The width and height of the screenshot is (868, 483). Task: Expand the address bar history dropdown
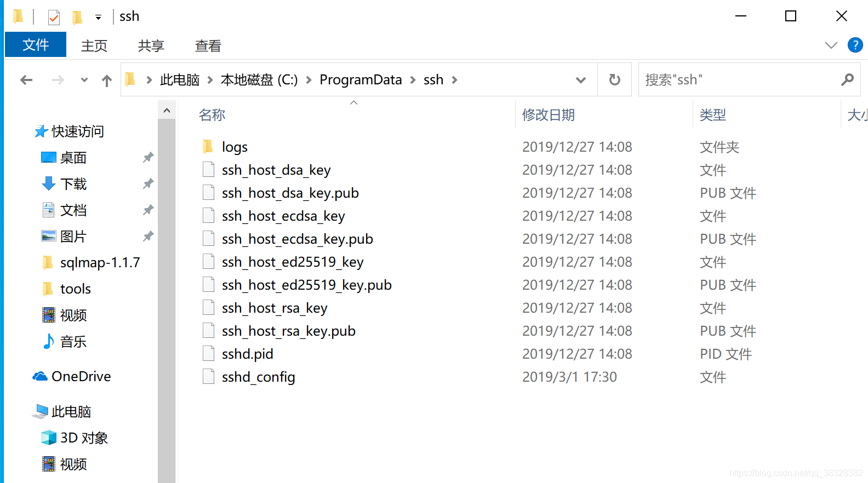pos(581,80)
